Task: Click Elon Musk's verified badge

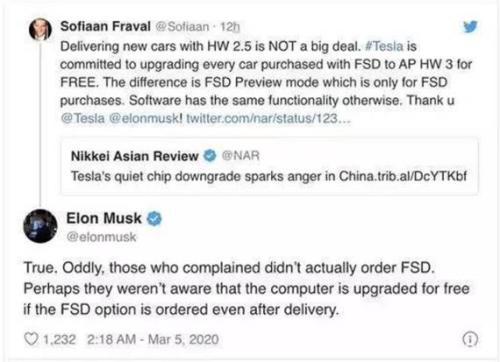Action: (154, 219)
